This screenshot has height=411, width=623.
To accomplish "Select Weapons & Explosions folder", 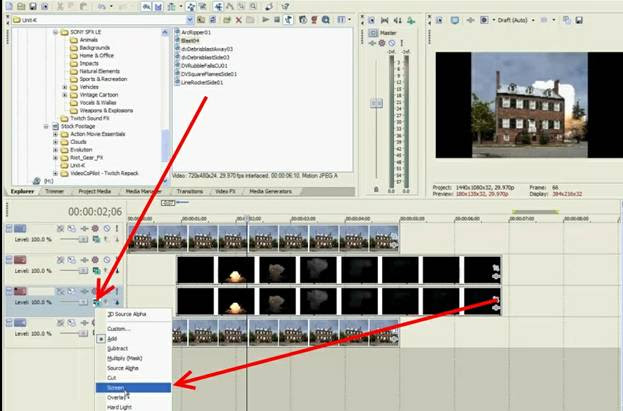I will click(106, 111).
